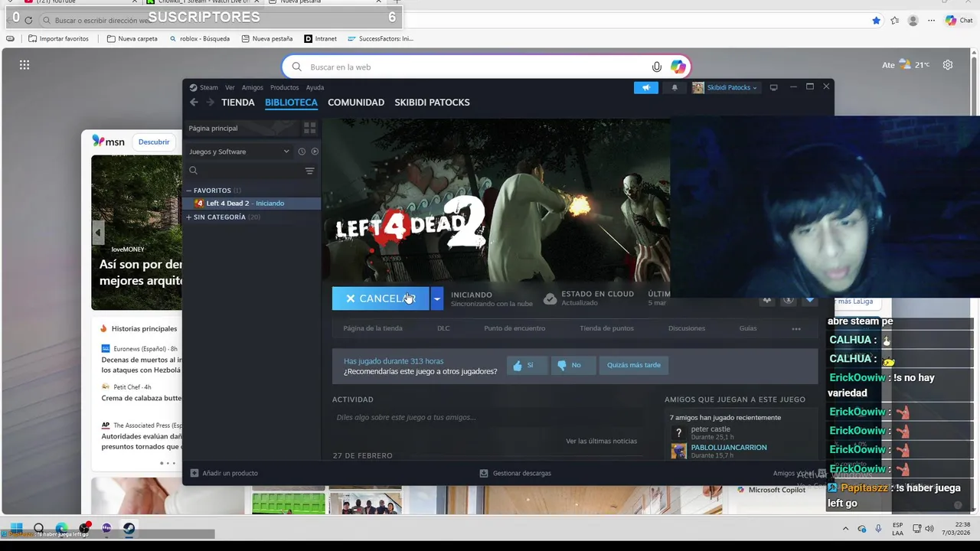Open Intranet bookmark
The height and width of the screenshot is (551, 980).
[320, 38]
